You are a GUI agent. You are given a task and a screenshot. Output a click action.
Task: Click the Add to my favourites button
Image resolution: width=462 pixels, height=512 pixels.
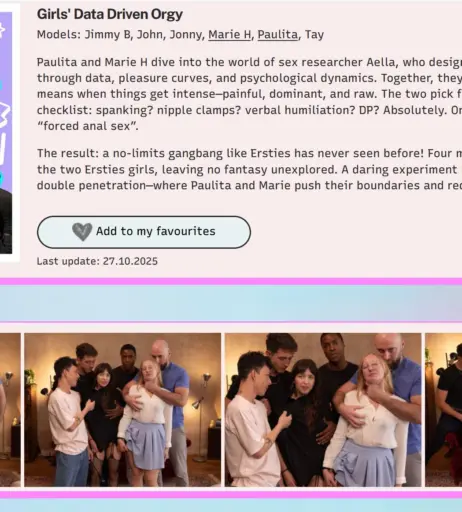(x=144, y=232)
